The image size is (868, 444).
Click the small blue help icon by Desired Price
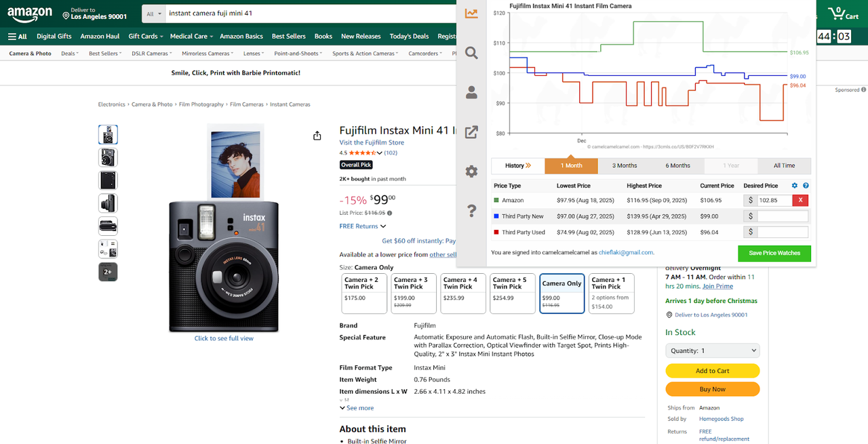coord(806,186)
